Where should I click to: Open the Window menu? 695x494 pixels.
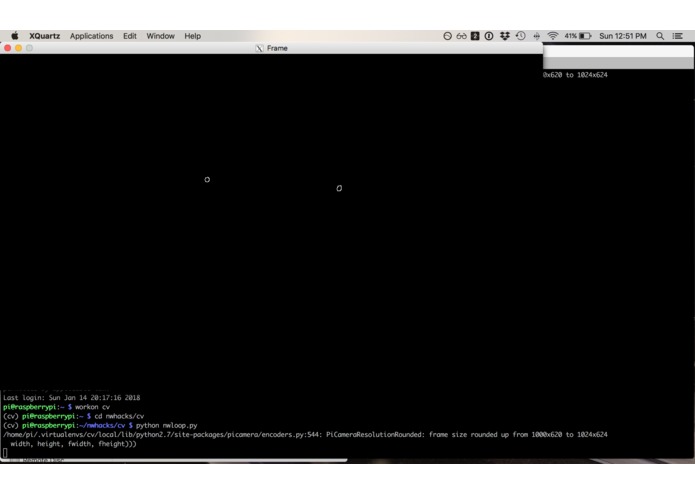click(160, 36)
